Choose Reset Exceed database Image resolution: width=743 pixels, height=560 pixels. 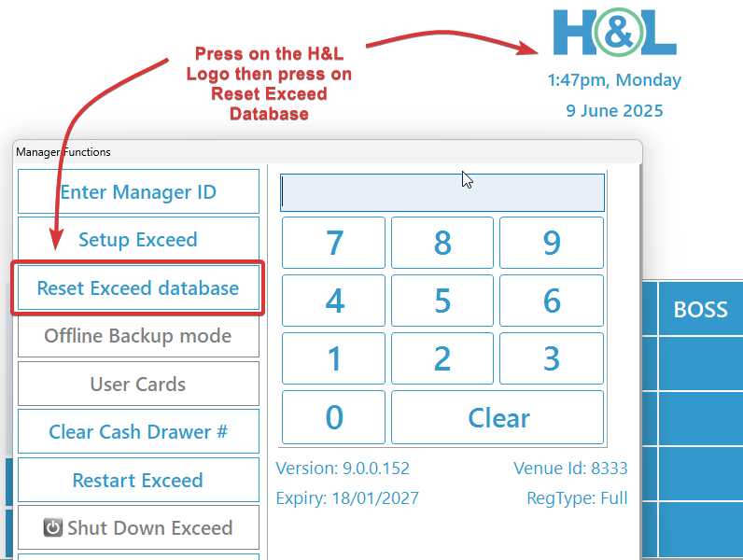pyautogui.click(x=138, y=287)
